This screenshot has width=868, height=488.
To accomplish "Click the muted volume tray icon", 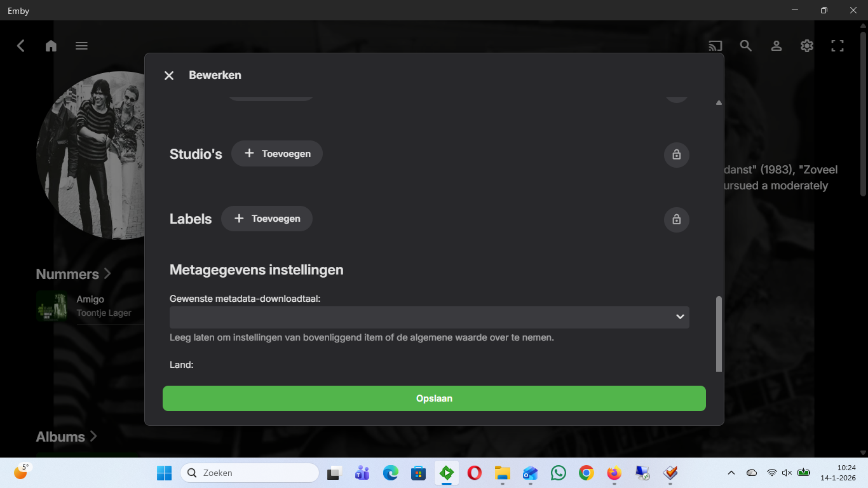I will pyautogui.click(x=787, y=473).
